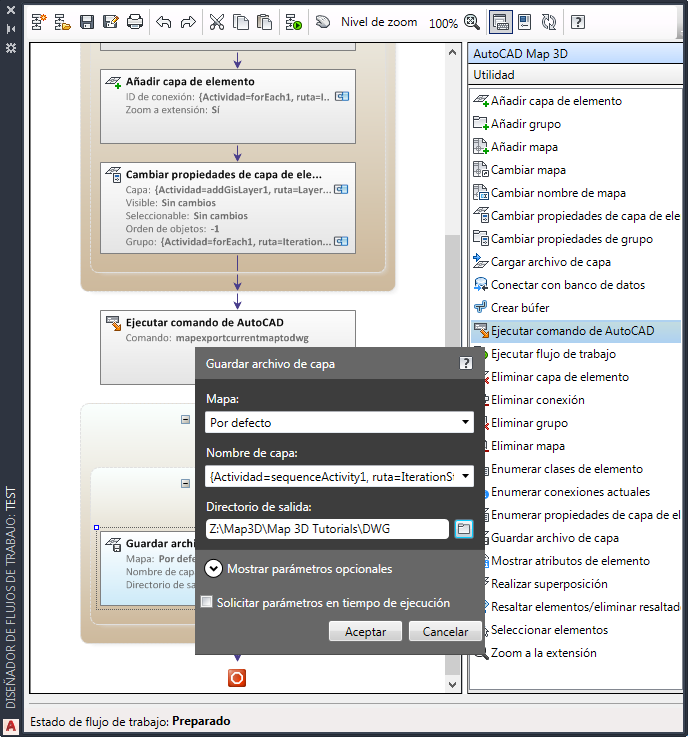Screen dimensions: 688x737
Task: Open the Nombre de capa dropdown
Action: [339, 476]
